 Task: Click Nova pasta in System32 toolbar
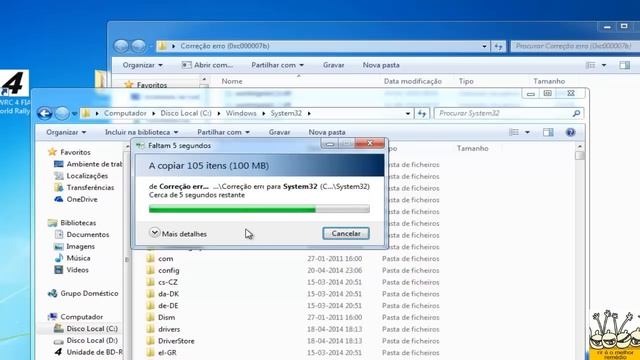[327, 132]
